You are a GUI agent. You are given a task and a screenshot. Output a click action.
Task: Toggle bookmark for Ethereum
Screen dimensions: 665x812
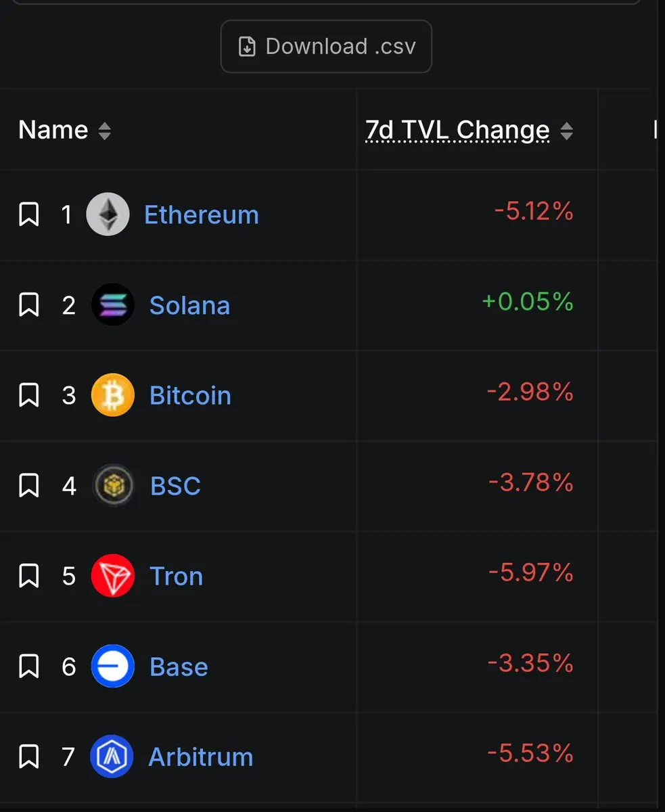click(x=28, y=215)
